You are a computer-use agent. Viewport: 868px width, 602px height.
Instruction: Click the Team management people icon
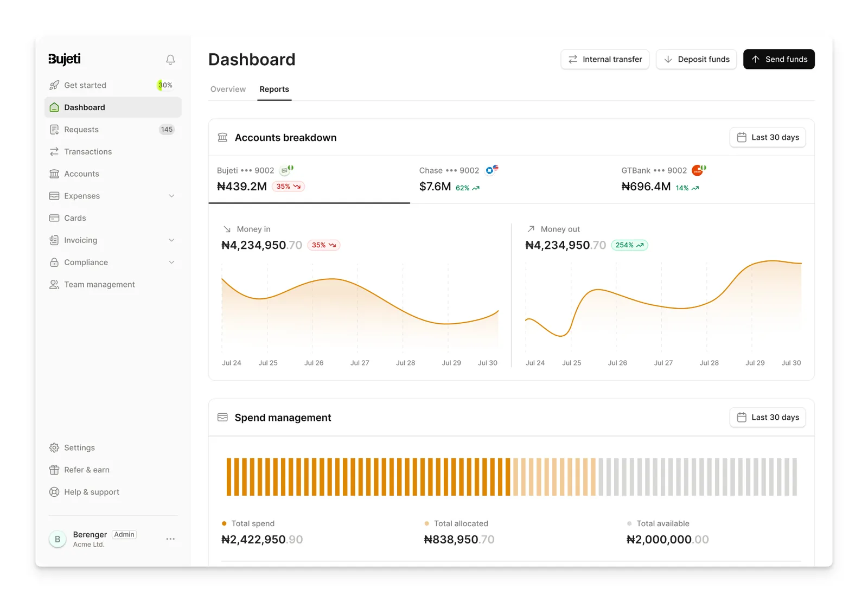coord(54,285)
